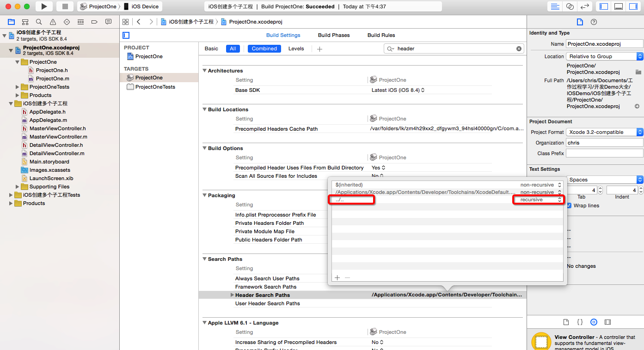The height and width of the screenshot is (350, 644).
Task: Toggle the project and targets list sidebar
Action: (x=126, y=35)
